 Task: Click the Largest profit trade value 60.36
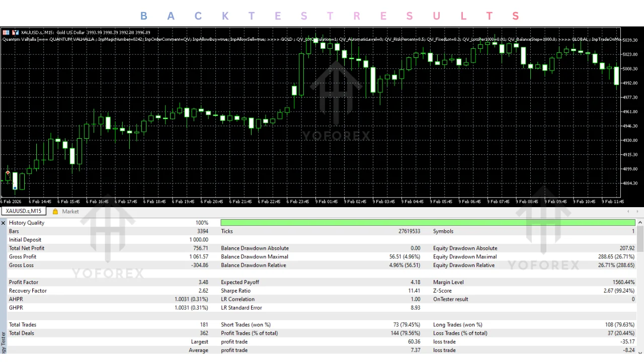click(414, 342)
